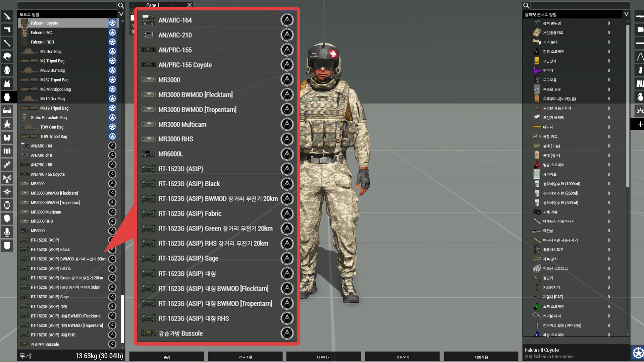Focus the right panel search field
The width and height of the screenshot is (644, 362).
click(580, 5)
